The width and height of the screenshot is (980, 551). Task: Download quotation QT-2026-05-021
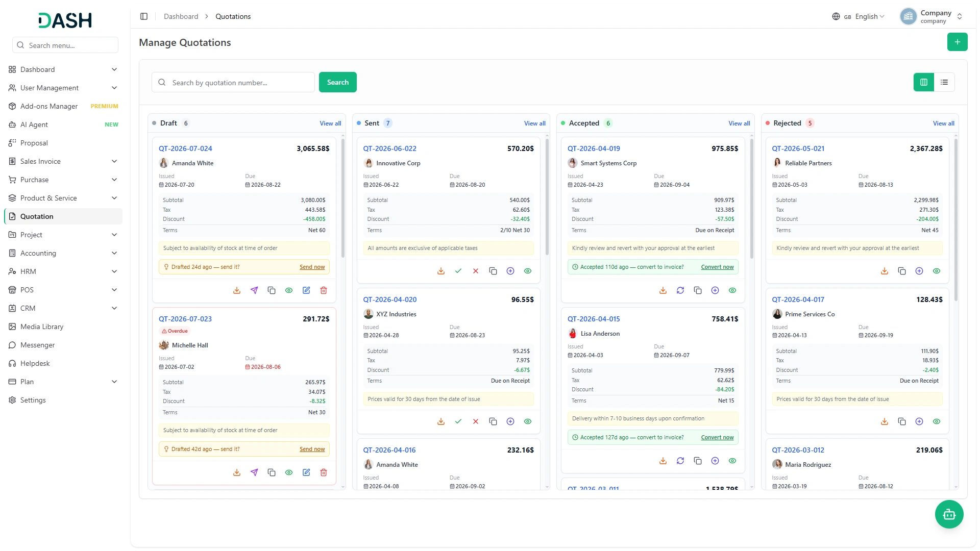885,271
